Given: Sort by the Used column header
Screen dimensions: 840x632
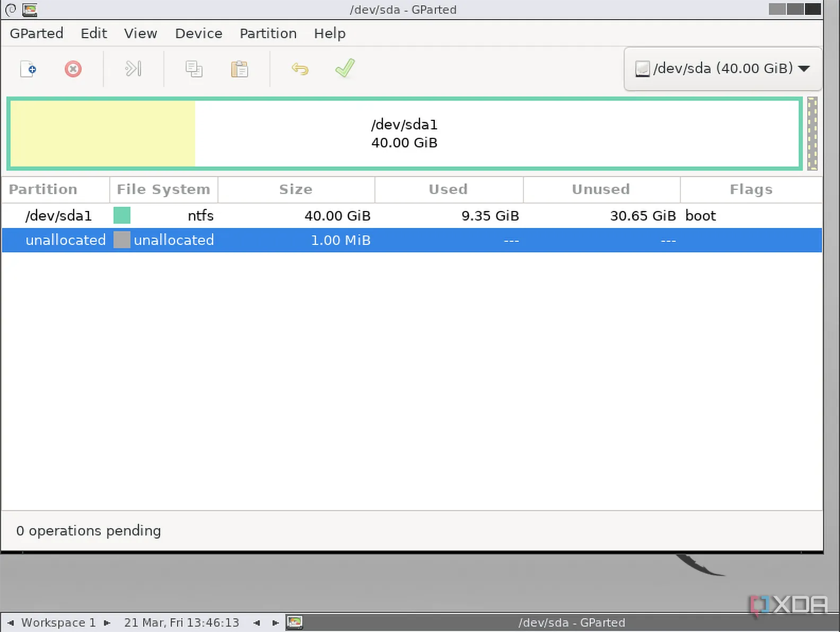Looking at the screenshot, I should (x=449, y=189).
